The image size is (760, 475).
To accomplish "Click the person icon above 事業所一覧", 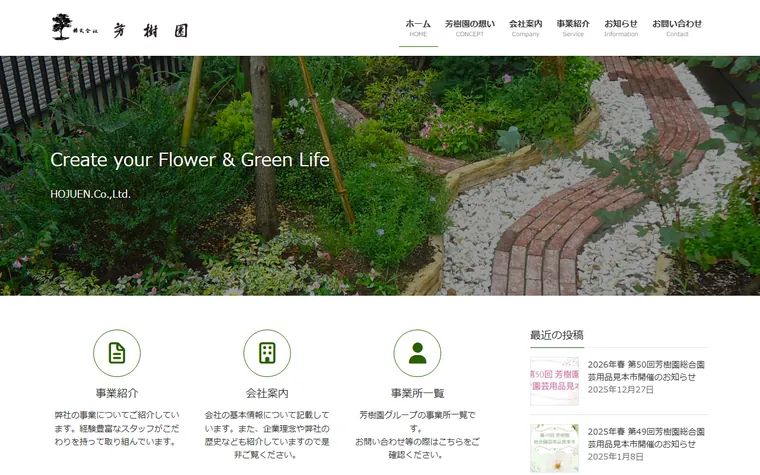I will pyautogui.click(x=417, y=353).
